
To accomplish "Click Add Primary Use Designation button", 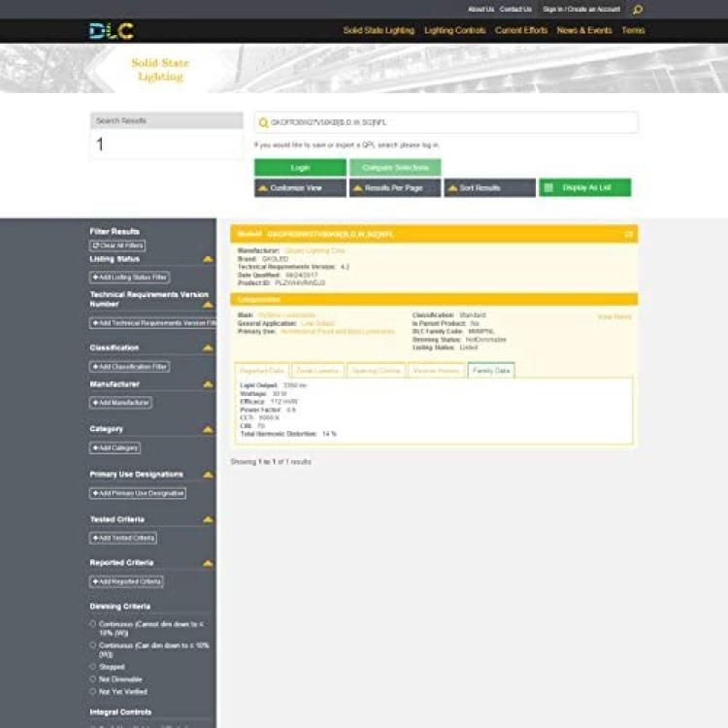I will click(x=138, y=493).
